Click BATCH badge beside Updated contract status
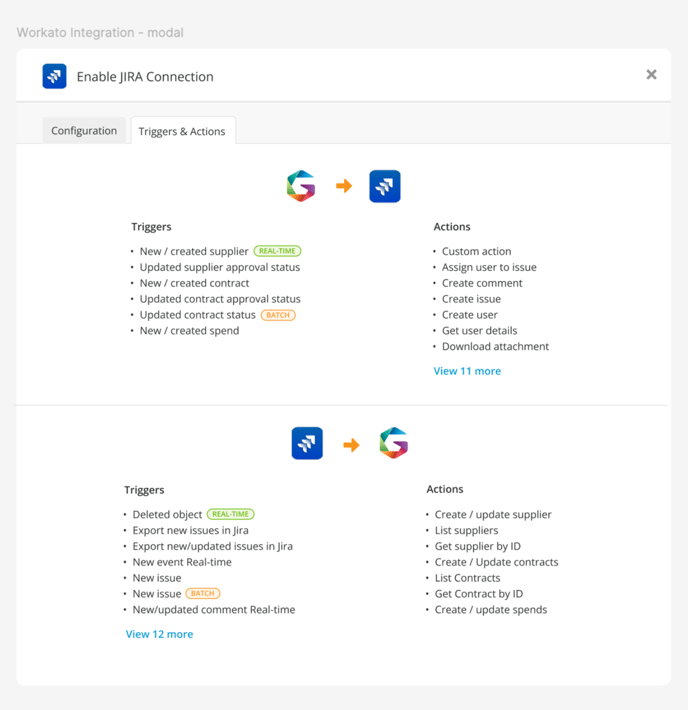Viewport: 688px width, 710px height. tap(278, 315)
